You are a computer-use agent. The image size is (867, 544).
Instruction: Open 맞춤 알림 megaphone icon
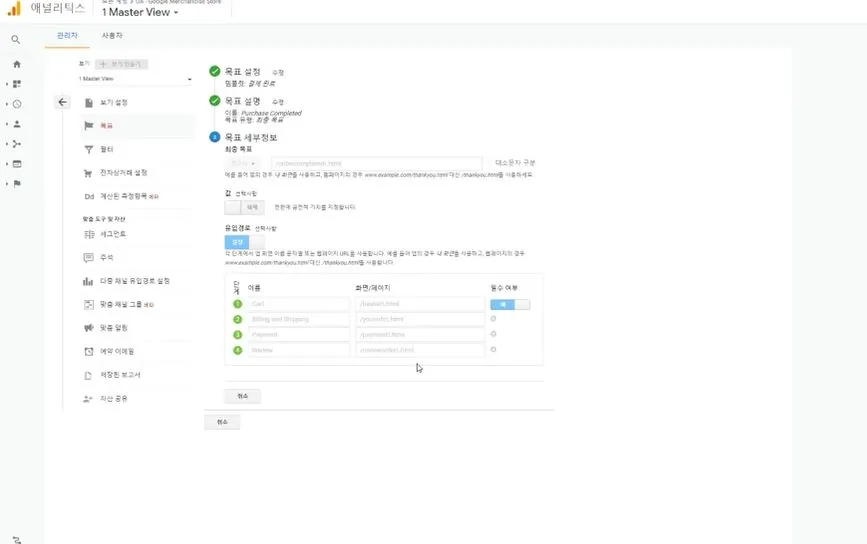point(88,328)
